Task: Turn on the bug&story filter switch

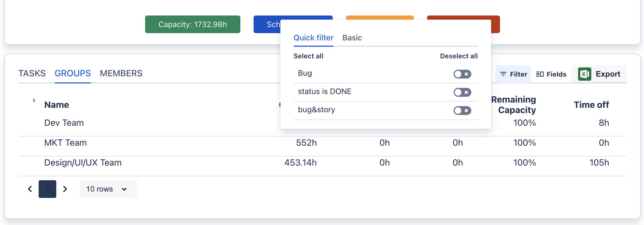Action: [462, 111]
